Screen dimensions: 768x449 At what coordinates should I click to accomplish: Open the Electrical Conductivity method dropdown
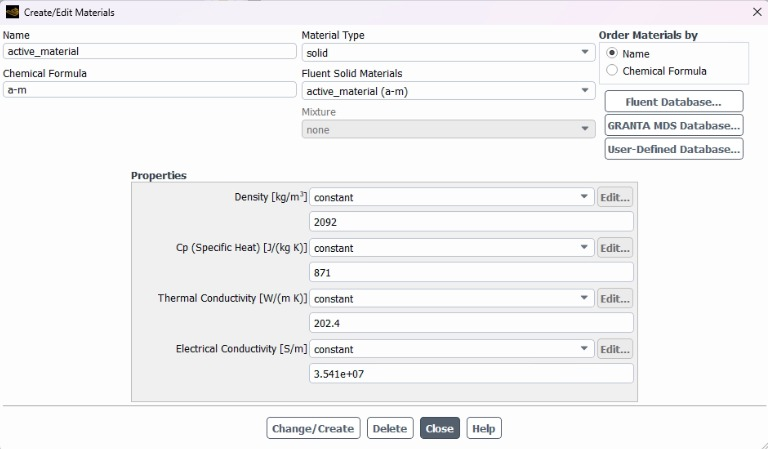click(452, 349)
